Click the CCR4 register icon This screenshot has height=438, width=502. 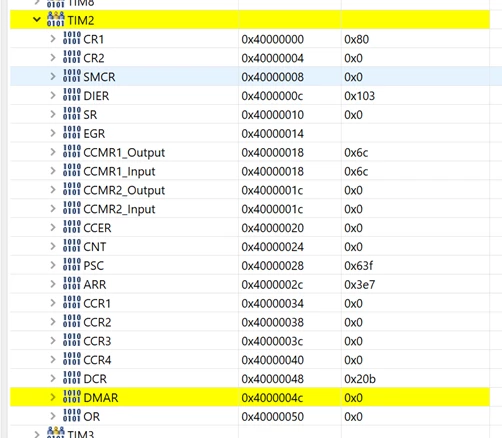click(72, 359)
